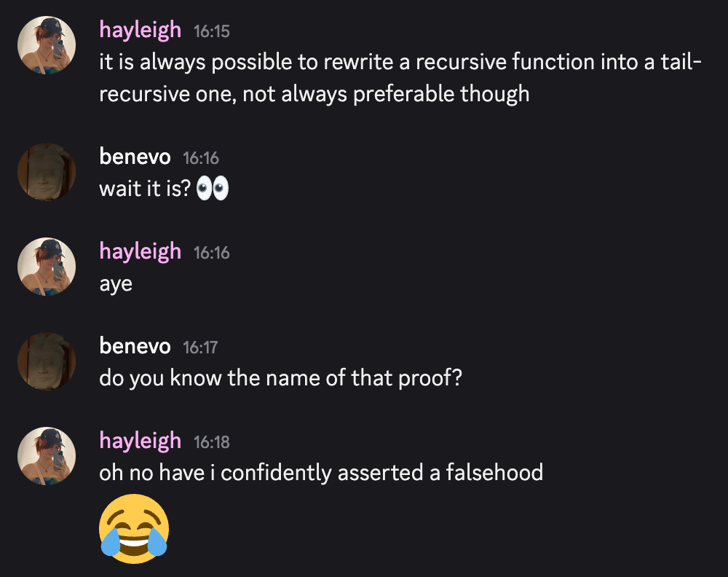Click the large laughing-crying emoji
Image resolution: width=728 pixels, height=577 pixels.
pos(134,529)
